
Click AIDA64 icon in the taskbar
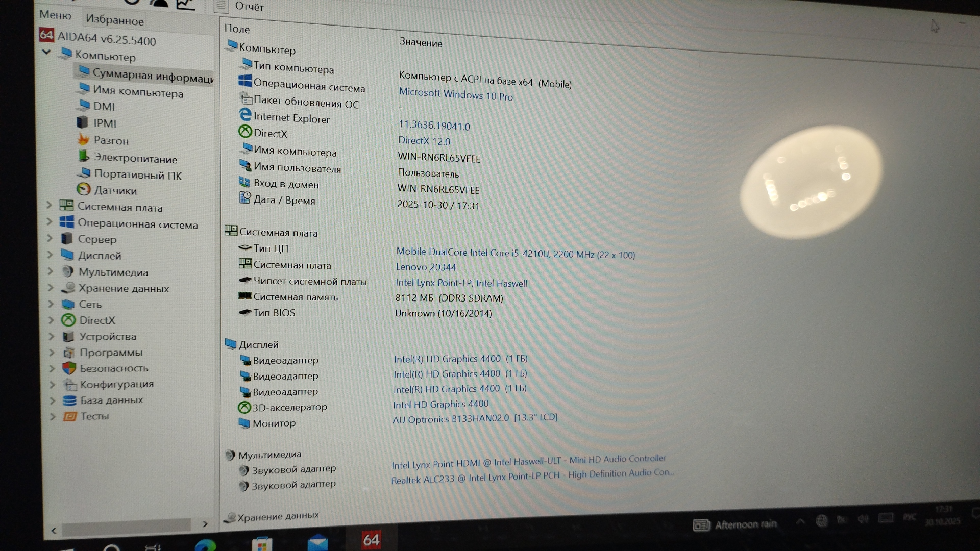point(371,539)
